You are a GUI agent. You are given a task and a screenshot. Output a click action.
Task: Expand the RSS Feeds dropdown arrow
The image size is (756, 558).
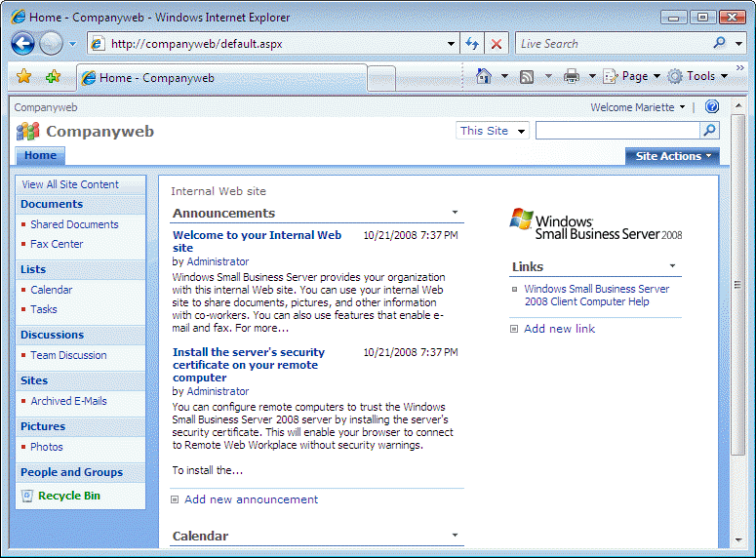coord(548,76)
